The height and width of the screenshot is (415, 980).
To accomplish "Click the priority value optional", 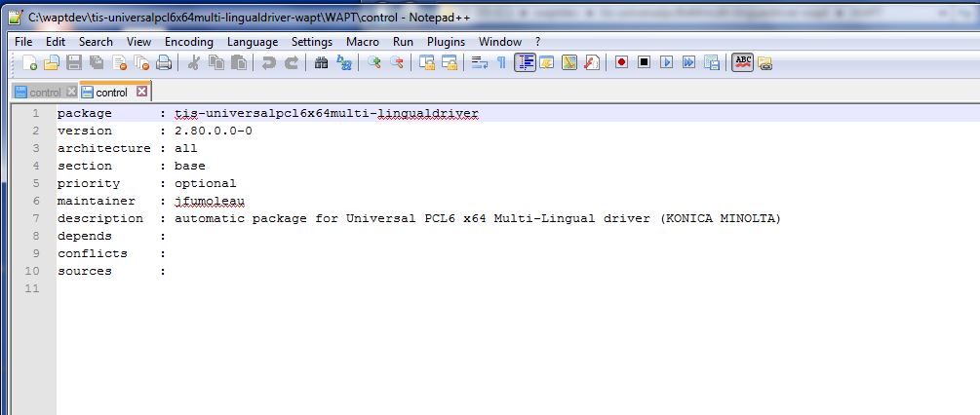I will coord(205,183).
